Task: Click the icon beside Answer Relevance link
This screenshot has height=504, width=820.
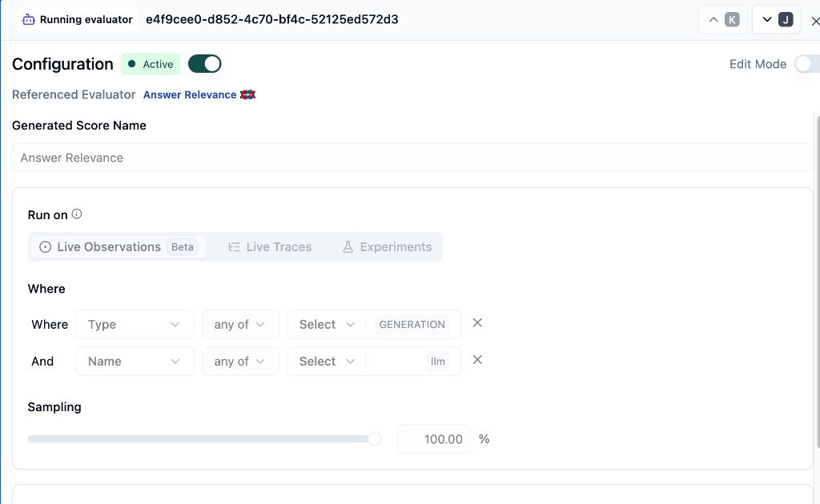Action: point(247,94)
